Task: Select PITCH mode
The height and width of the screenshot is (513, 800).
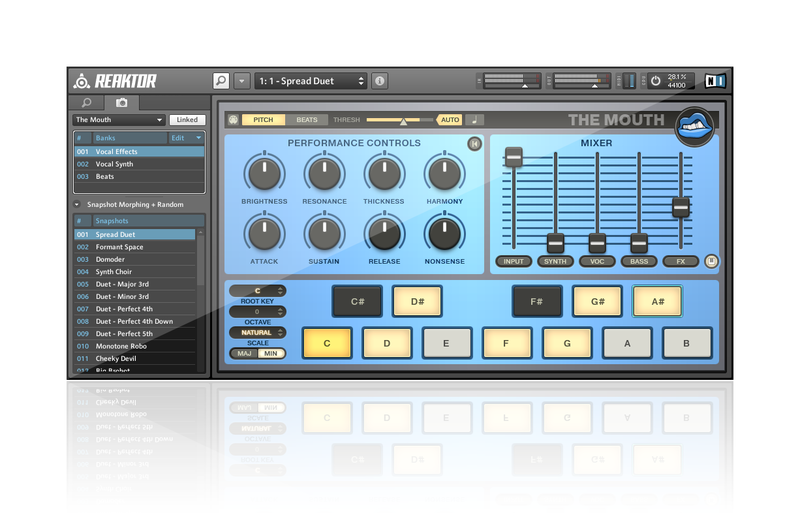Action: pos(263,119)
